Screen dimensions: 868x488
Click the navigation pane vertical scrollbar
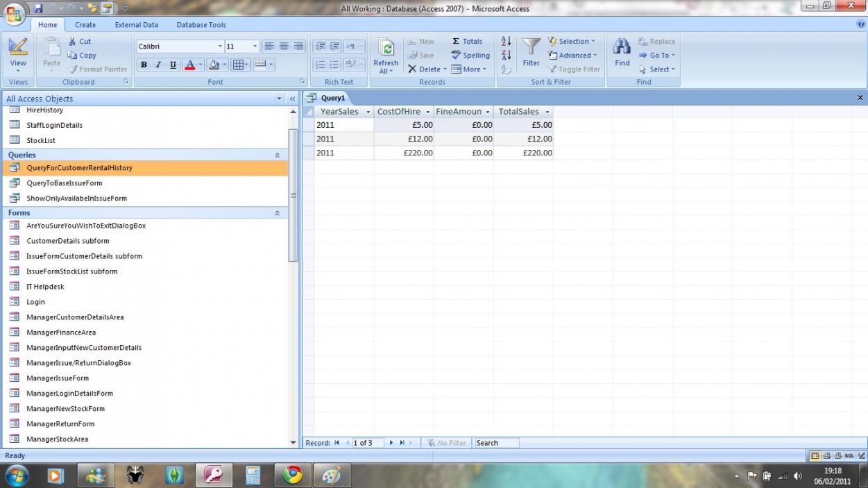pos(293,194)
